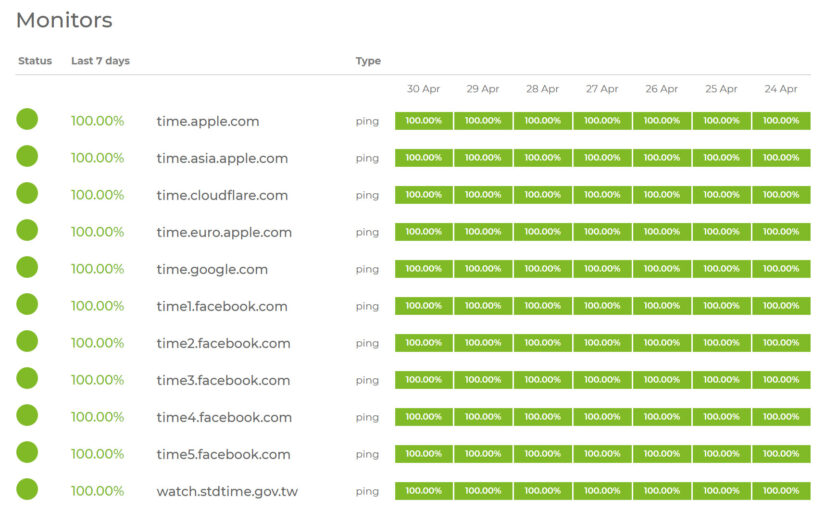The width and height of the screenshot is (825, 510).
Task: Click the green status dot for time.euro.apple.com
Action: click(27, 230)
